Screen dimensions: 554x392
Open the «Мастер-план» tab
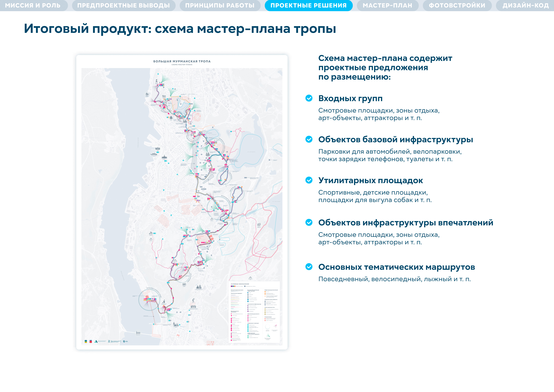point(387,5)
